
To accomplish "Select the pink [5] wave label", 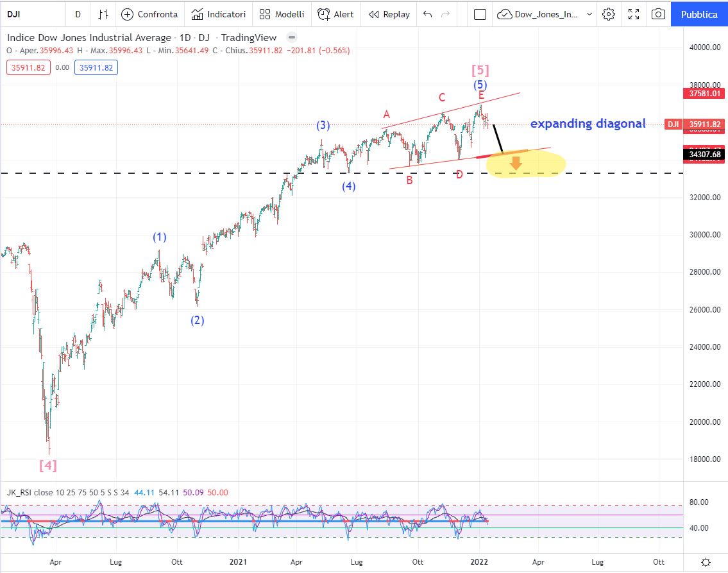I will [x=480, y=70].
